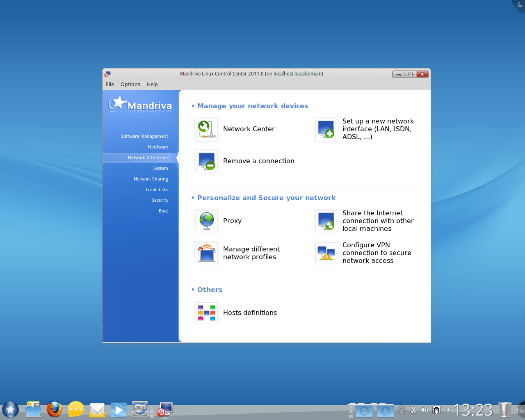Close the Control Center window
This screenshot has height=420, width=525.
click(422, 74)
